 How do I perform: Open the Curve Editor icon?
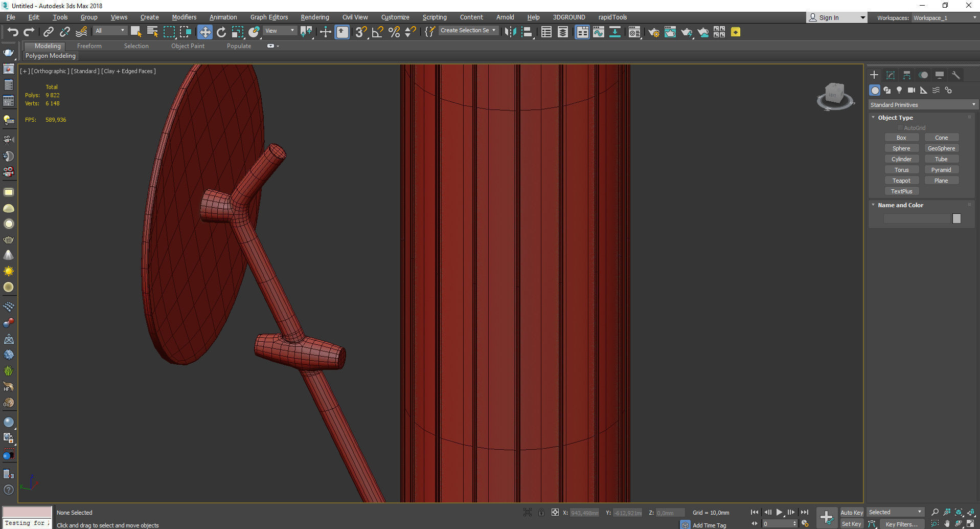tap(598, 32)
